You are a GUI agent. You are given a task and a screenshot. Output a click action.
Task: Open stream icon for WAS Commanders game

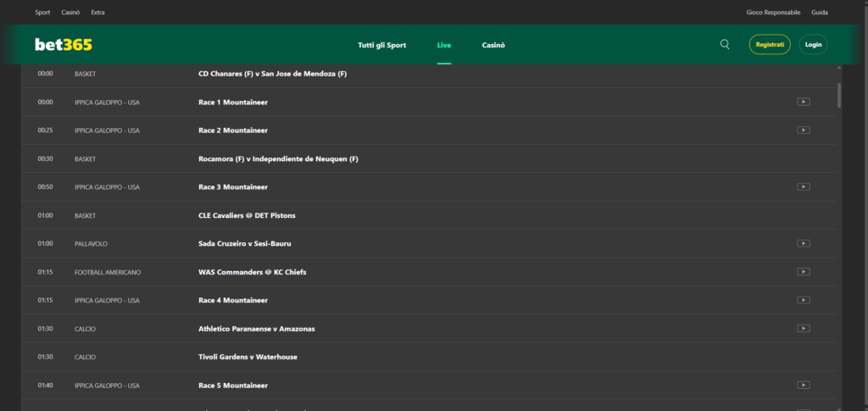[x=803, y=272]
